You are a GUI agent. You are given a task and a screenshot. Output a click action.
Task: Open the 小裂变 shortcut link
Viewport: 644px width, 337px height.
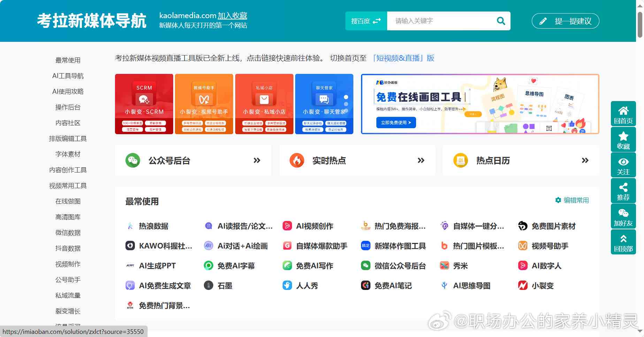click(536, 285)
